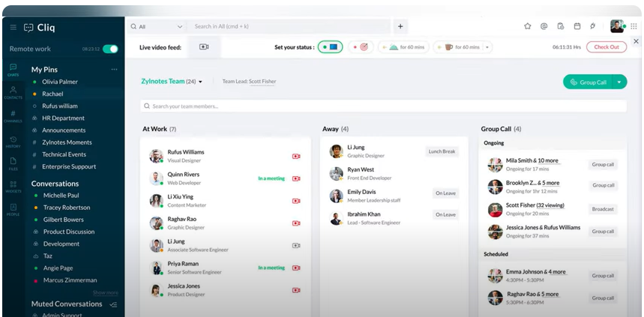
Task: Click Rufus Williams video camera icon
Action: point(296,157)
